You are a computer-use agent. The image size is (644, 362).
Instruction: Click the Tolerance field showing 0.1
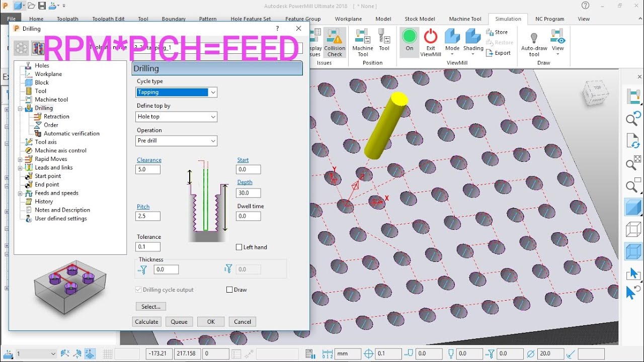[148, 247]
